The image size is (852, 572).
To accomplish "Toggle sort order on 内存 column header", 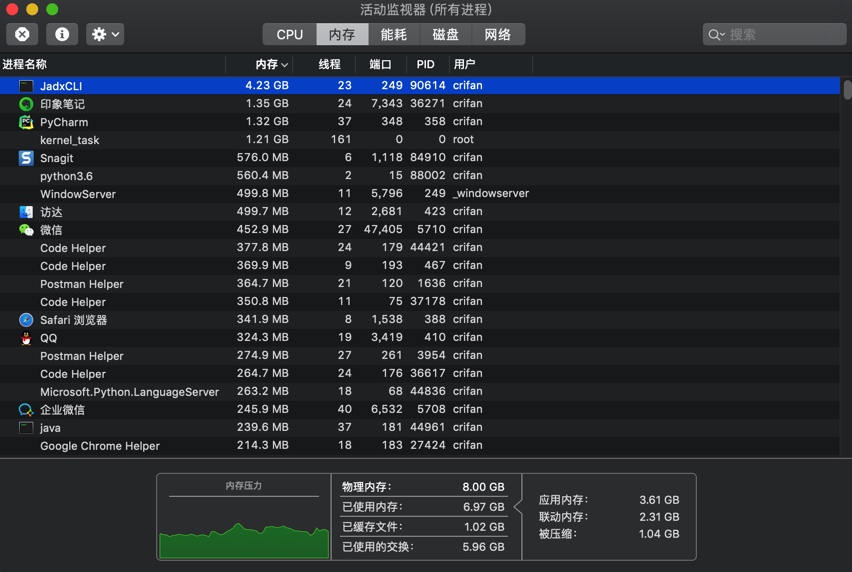I will point(259,64).
